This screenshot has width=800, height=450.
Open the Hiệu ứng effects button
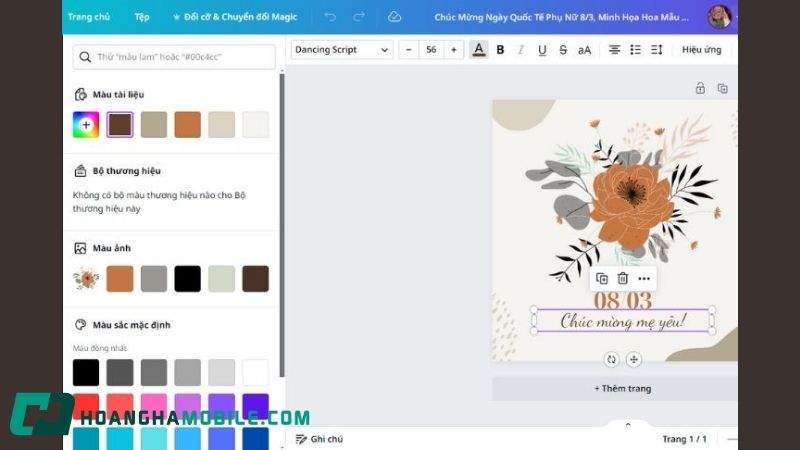[x=701, y=50]
